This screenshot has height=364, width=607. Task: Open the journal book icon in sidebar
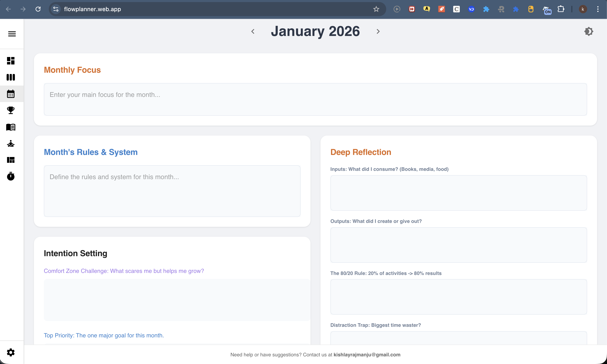coord(11,127)
